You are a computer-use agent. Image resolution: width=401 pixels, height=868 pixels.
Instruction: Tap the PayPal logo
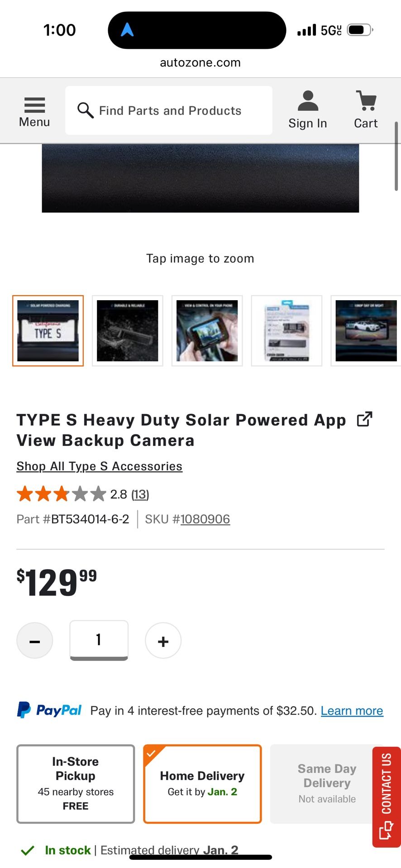pos(49,710)
